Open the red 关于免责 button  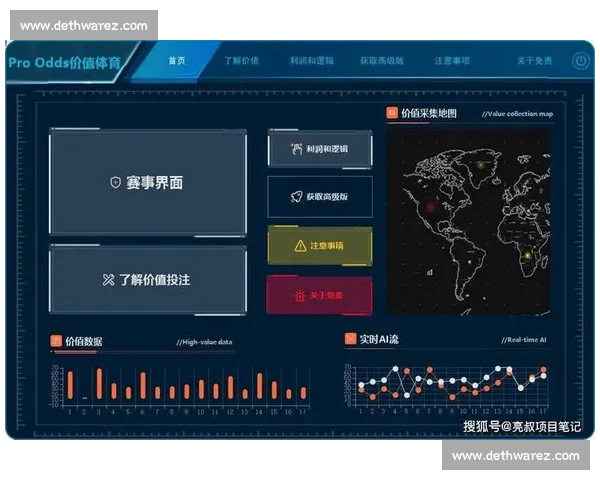(320, 295)
